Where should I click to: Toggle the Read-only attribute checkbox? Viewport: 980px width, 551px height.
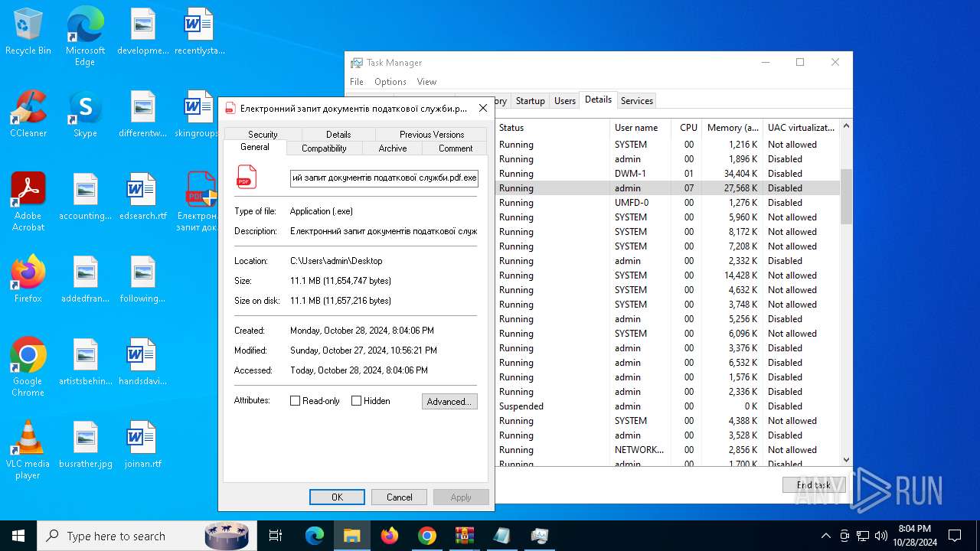(295, 401)
